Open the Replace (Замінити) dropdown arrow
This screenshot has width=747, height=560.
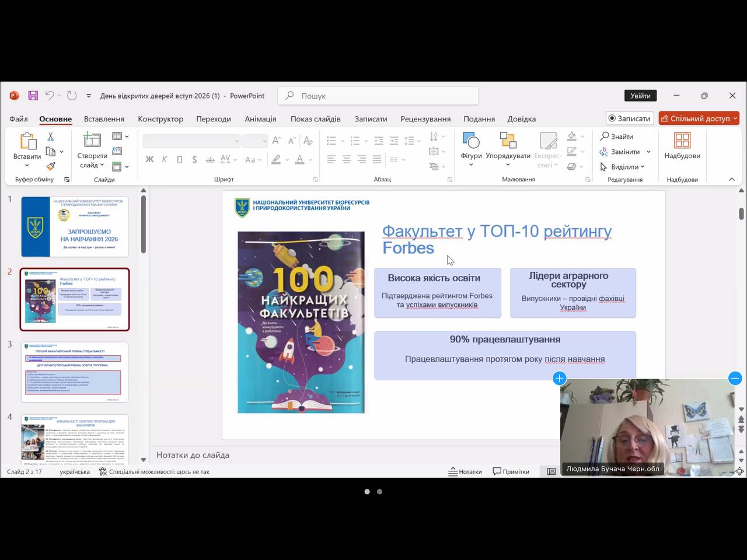tap(648, 152)
